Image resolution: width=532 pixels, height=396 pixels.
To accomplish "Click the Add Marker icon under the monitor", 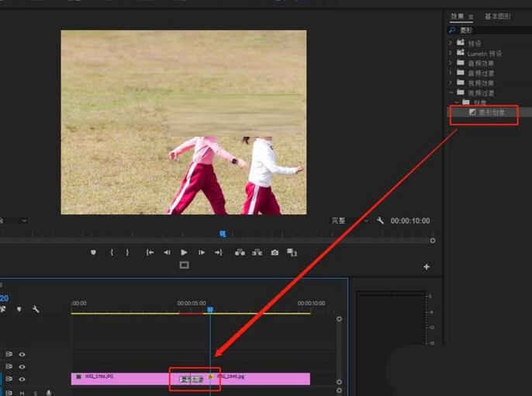I will point(94,252).
